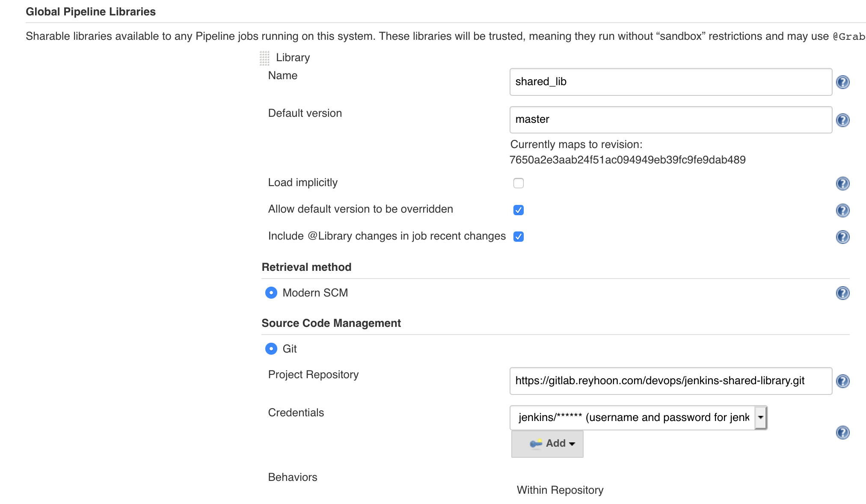Show help for Credentials setting
The image size is (866, 504).
click(842, 433)
